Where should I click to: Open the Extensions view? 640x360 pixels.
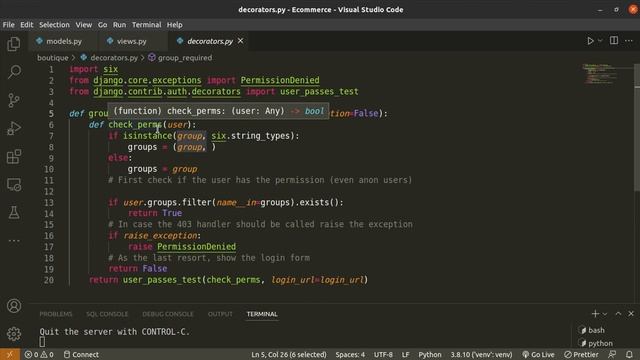tap(14, 156)
